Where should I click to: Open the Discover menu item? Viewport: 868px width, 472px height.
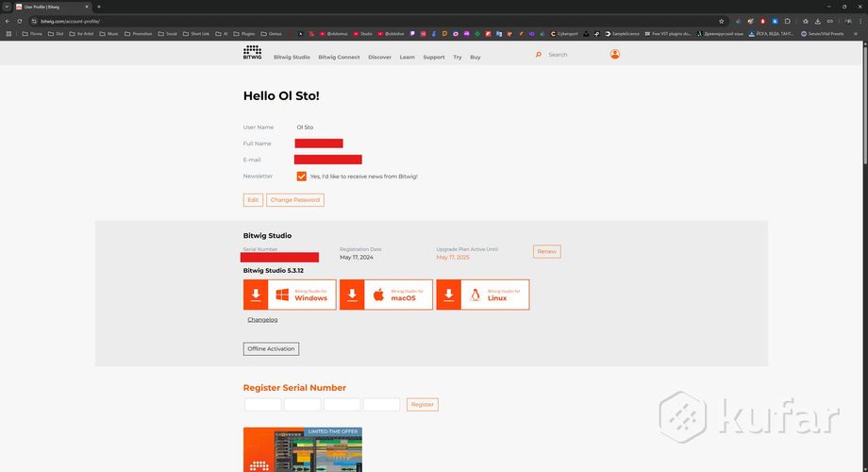pyautogui.click(x=379, y=57)
